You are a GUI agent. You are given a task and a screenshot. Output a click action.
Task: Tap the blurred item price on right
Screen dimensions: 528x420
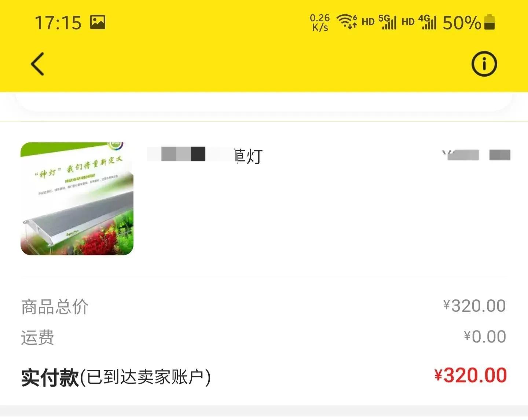pos(476,155)
